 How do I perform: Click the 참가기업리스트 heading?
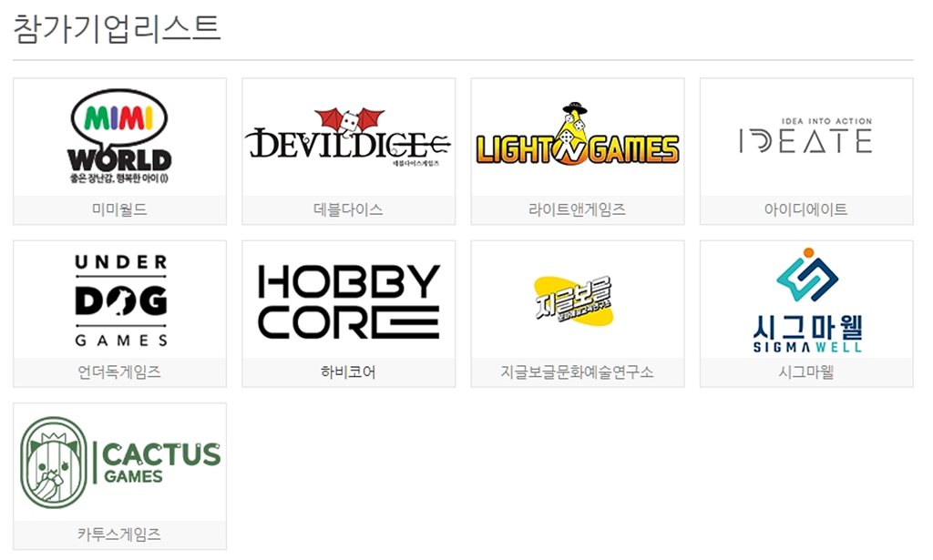118,29
